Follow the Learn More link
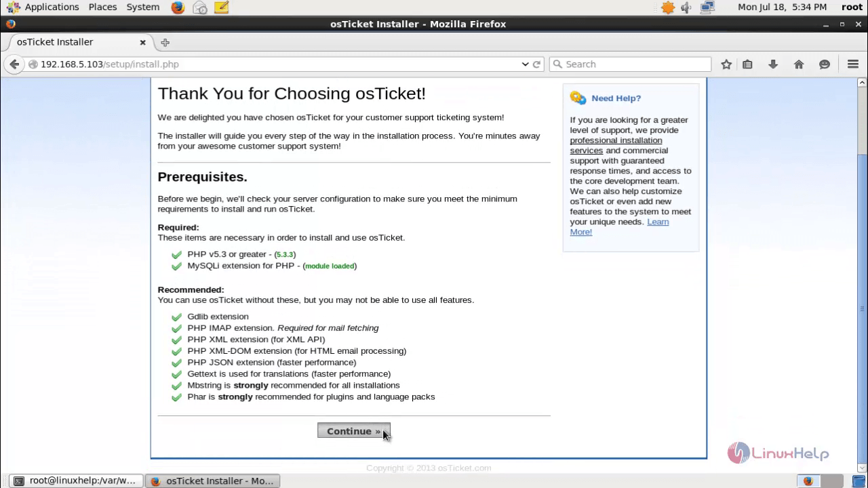The height and width of the screenshot is (488, 868). [x=619, y=227]
